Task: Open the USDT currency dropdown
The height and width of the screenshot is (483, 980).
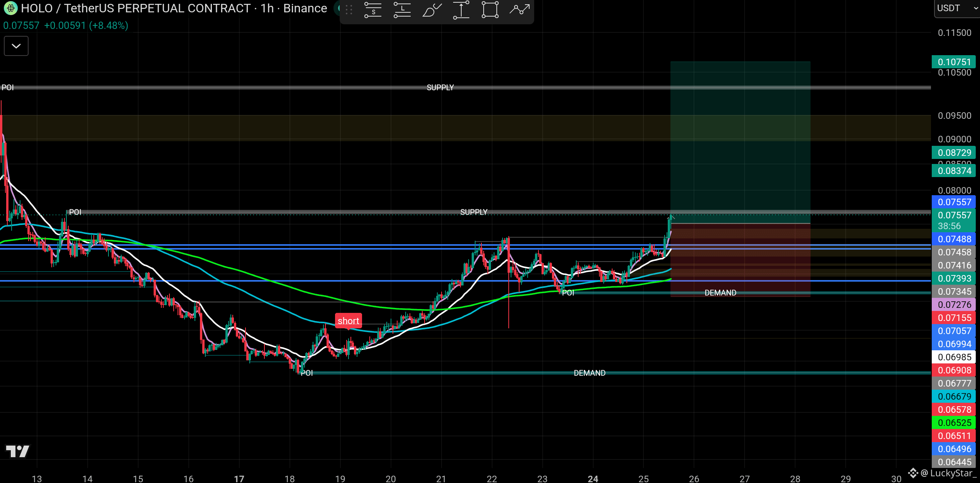Action: [x=957, y=8]
